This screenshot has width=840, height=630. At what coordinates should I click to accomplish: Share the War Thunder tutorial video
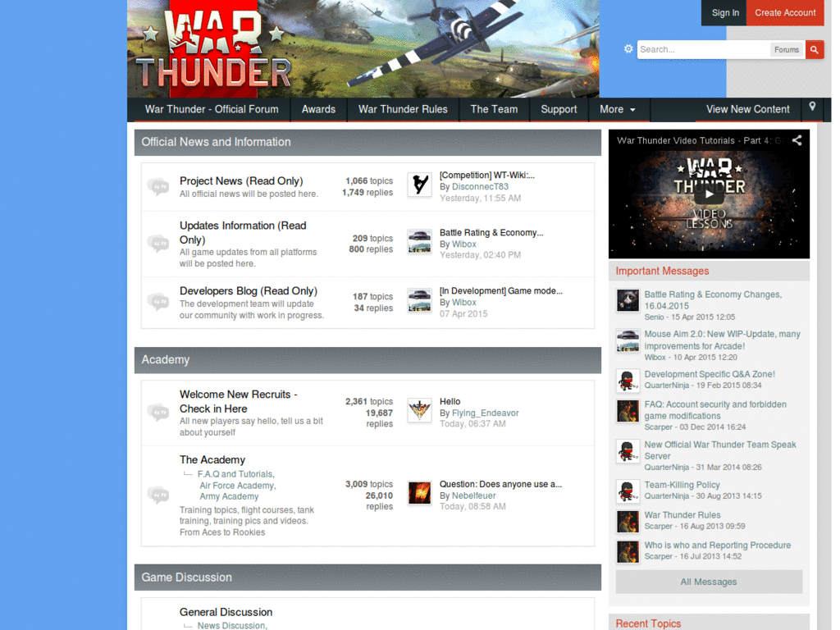(x=797, y=140)
